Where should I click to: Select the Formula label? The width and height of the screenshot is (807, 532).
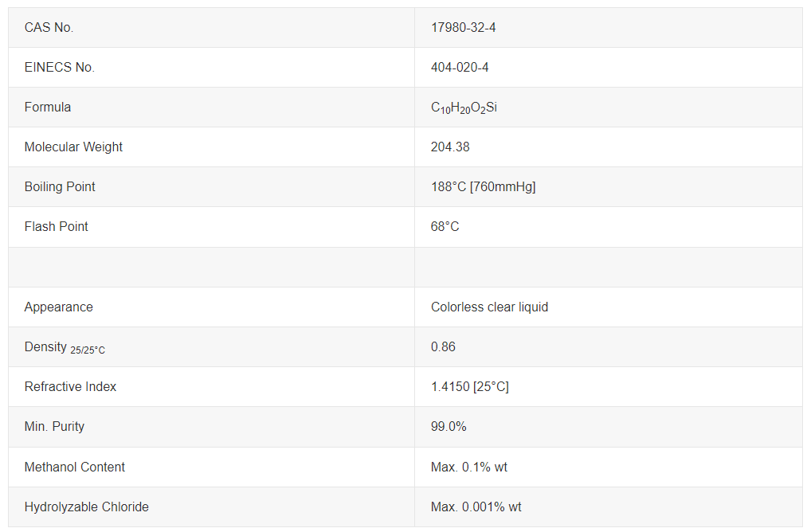click(x=47, y=107)
